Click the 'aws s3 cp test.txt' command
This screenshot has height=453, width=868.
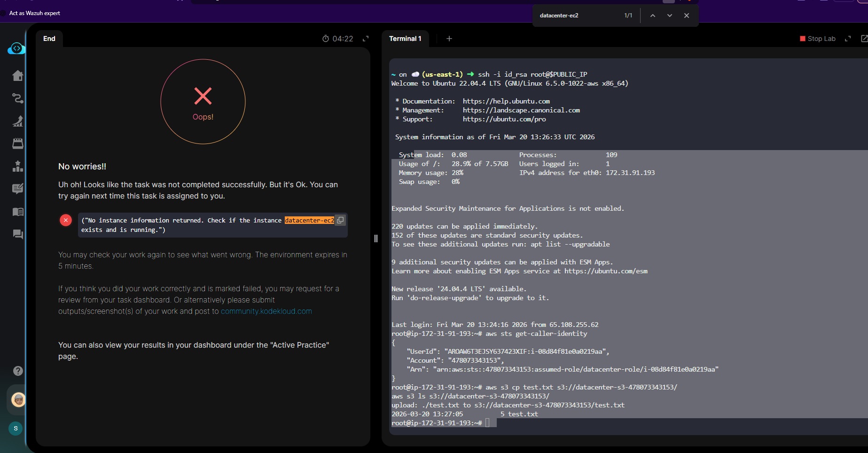coord(581,387)
